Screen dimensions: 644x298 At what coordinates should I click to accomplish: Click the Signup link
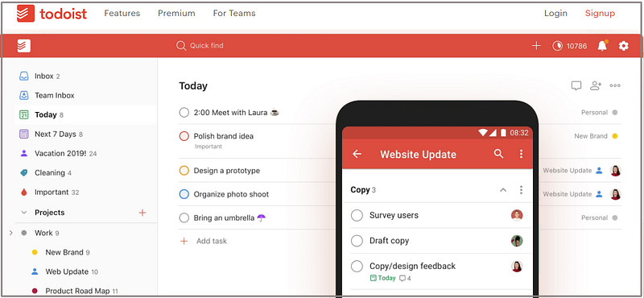coord(600,13)
